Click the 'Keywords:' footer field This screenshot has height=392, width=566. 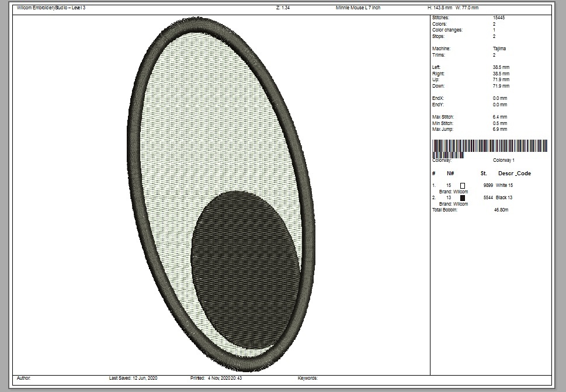coord(308,379)
